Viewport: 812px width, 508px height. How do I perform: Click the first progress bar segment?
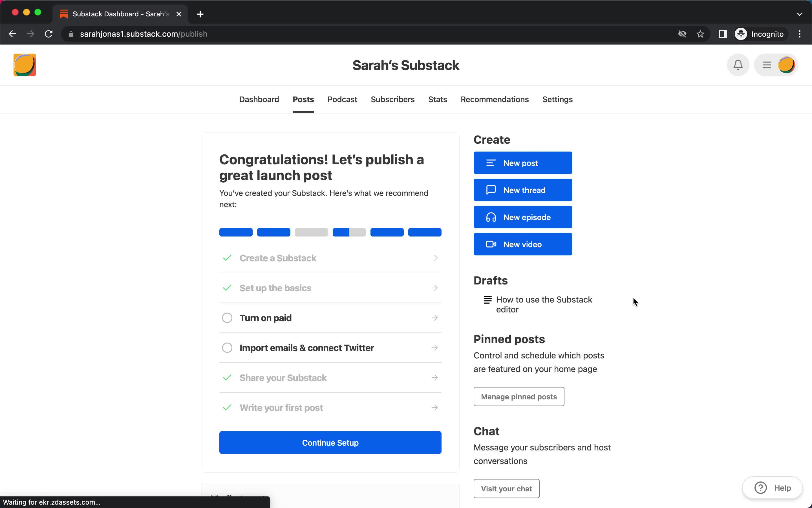236,232
